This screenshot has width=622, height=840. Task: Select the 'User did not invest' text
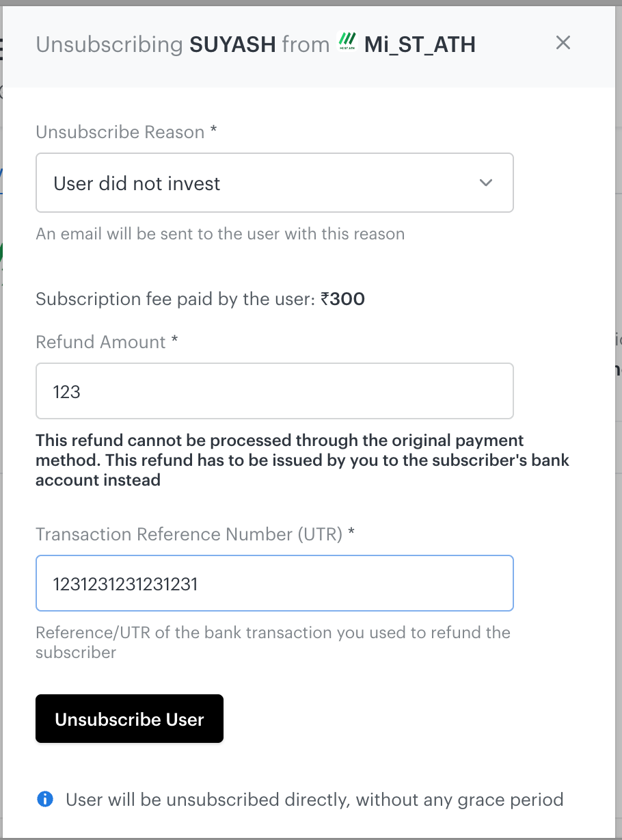point(137,183)
